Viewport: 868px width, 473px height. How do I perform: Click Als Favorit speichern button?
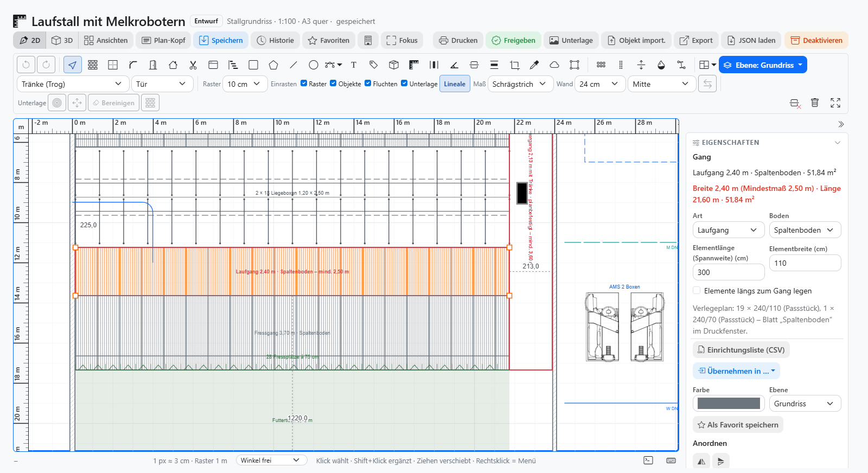pyautogui.click(x=738, y=425)
